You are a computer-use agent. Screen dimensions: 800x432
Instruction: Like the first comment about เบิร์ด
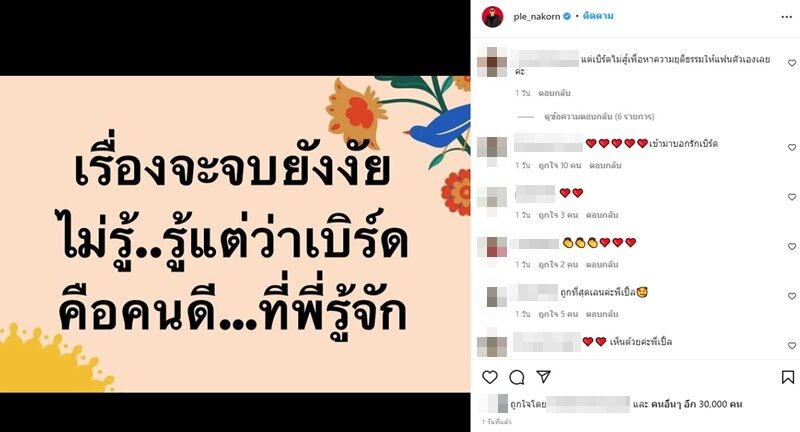point(792,63)
